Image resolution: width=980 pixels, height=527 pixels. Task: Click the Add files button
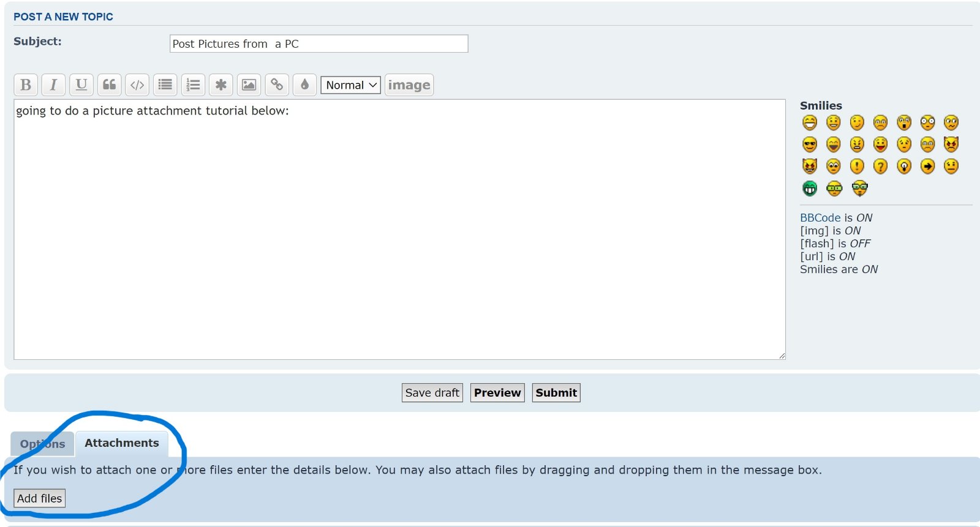[39, 498]
